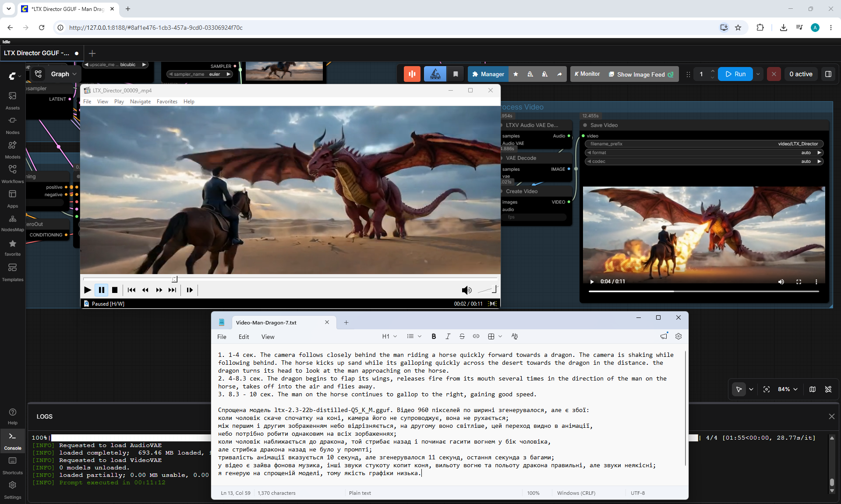Click the bookmark icon in ComfyUI toolbar

click(x=456, y=74)
